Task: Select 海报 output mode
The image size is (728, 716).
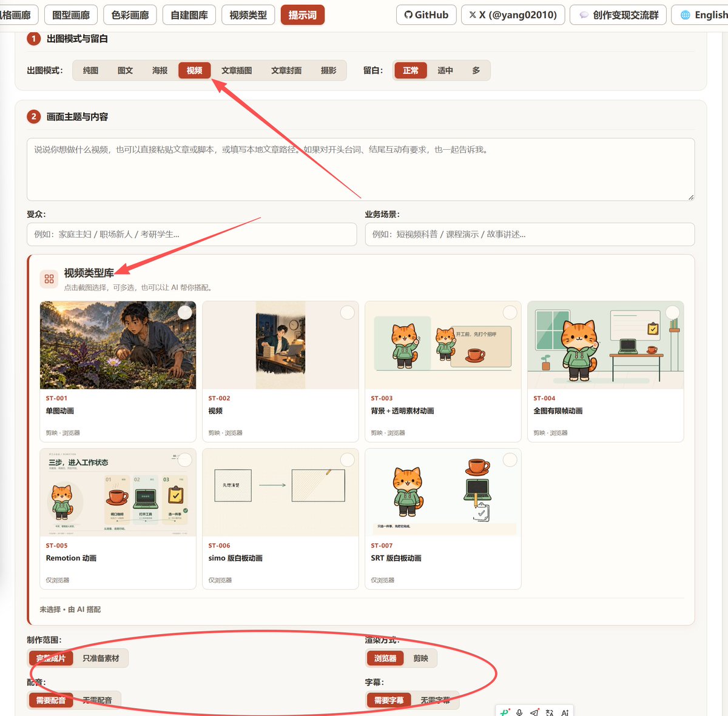Action: (160, 70)
